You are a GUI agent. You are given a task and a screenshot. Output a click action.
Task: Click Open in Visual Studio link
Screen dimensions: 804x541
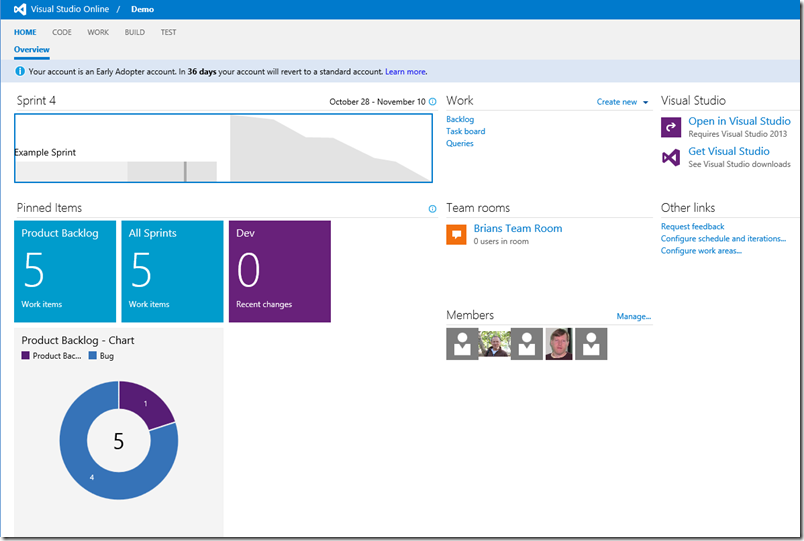[739, 121]
